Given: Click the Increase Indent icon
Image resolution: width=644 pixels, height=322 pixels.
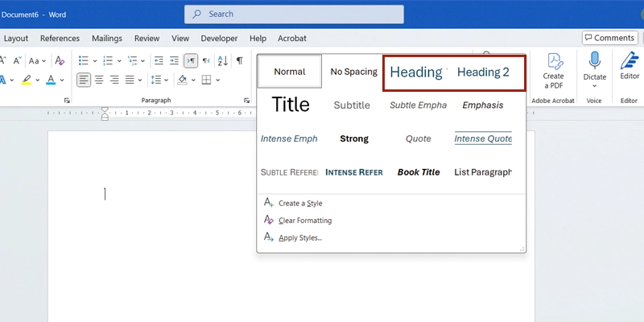Looking at the screenshot, I should tap(174, 60).
